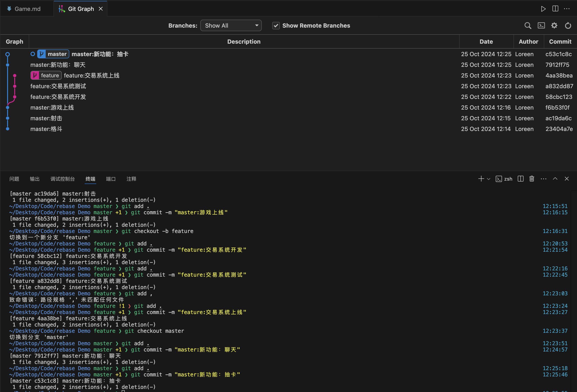Click Loreen author in the feature:交易系统测试 row
Image resolution: width=577 pixels, height=392 pixels.
click(x=524, y=86)
